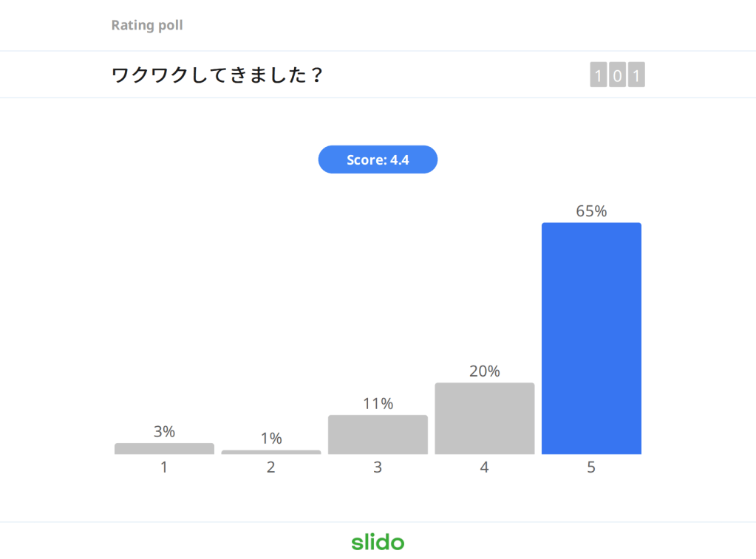Click the 3% percentage label
Viewport: 756px width, 559px height.
tap(164, 432)
